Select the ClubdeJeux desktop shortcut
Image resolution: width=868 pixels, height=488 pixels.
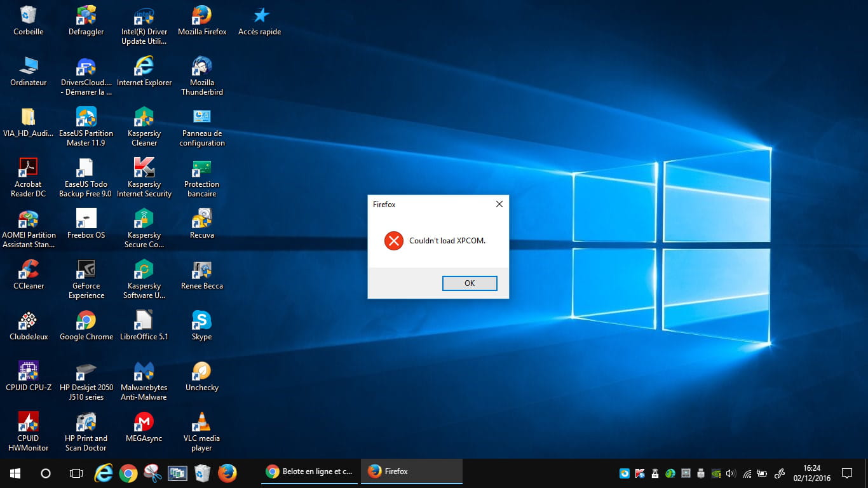pos(29,326)
